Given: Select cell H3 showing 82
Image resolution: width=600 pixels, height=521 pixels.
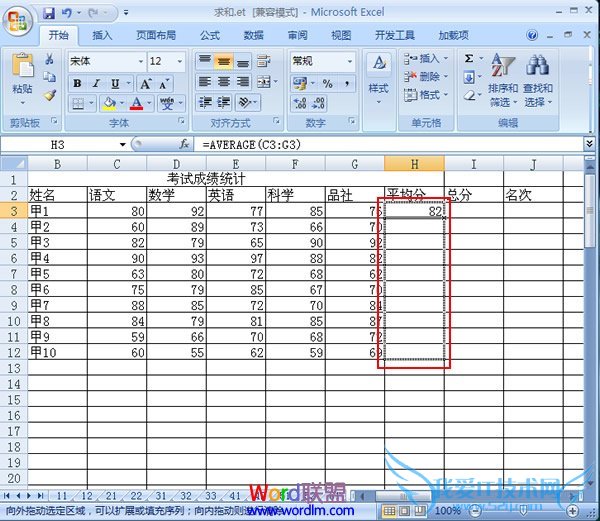Looking at the screenshot, I should click(x=414, y=211).
